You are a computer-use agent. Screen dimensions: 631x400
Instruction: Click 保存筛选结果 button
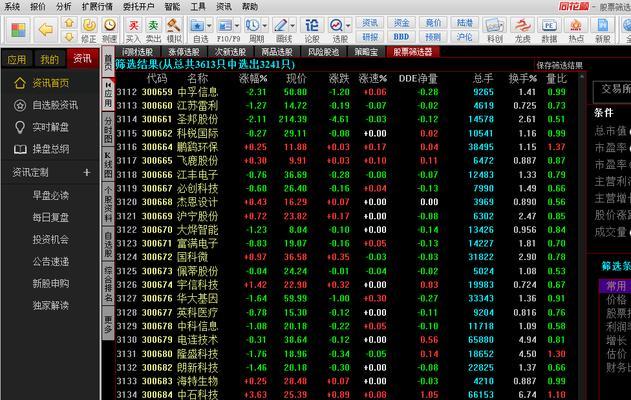click(x=559, y=65)
